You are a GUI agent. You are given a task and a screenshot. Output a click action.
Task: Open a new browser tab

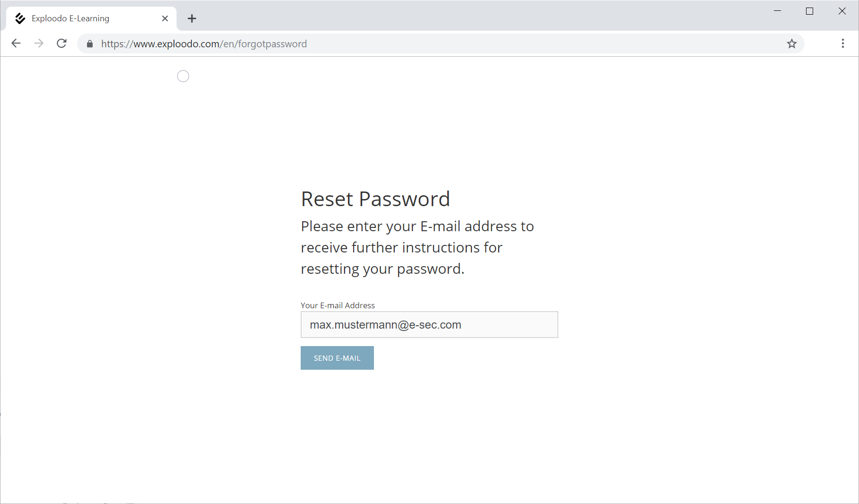[191, 18]
